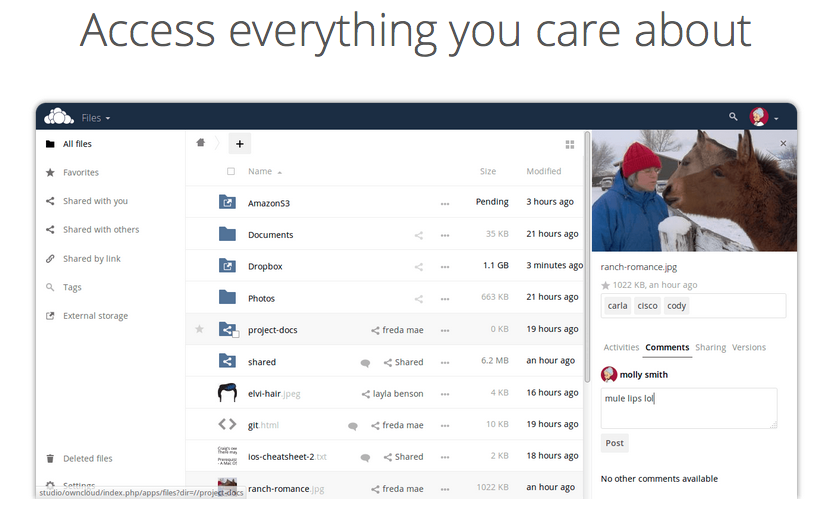Switch to the Activities tab
830x524 pixels.
point(621,347)
